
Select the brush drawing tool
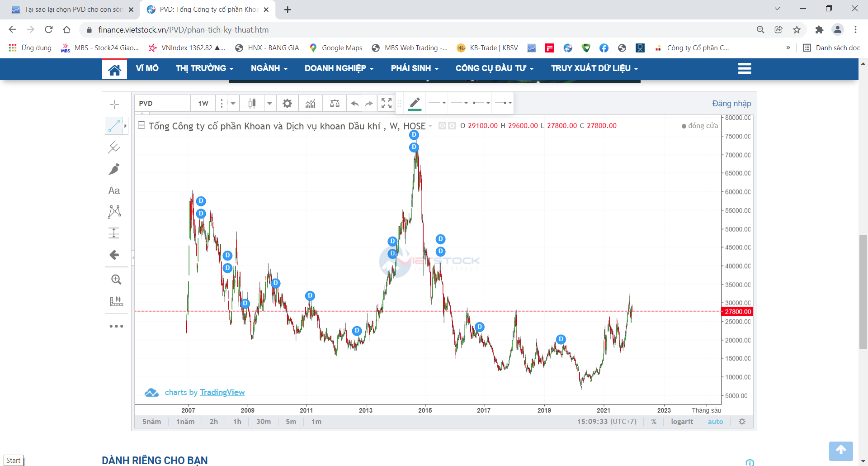114,169
